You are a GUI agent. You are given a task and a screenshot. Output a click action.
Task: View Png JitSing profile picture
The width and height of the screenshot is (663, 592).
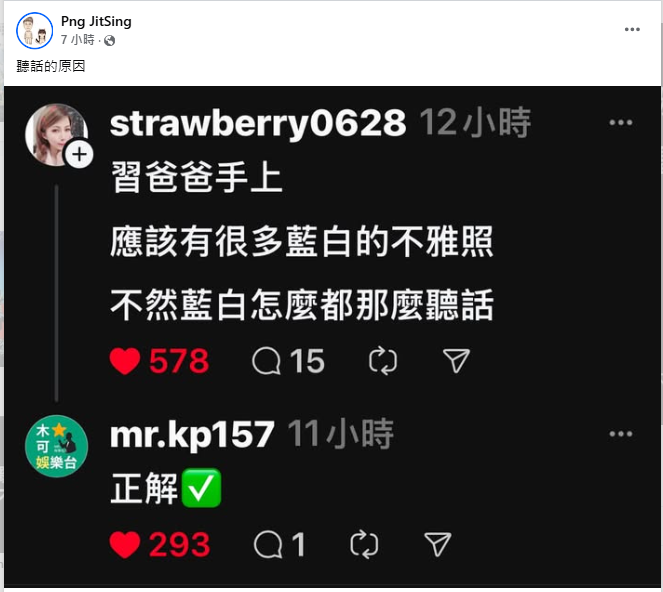34,31
